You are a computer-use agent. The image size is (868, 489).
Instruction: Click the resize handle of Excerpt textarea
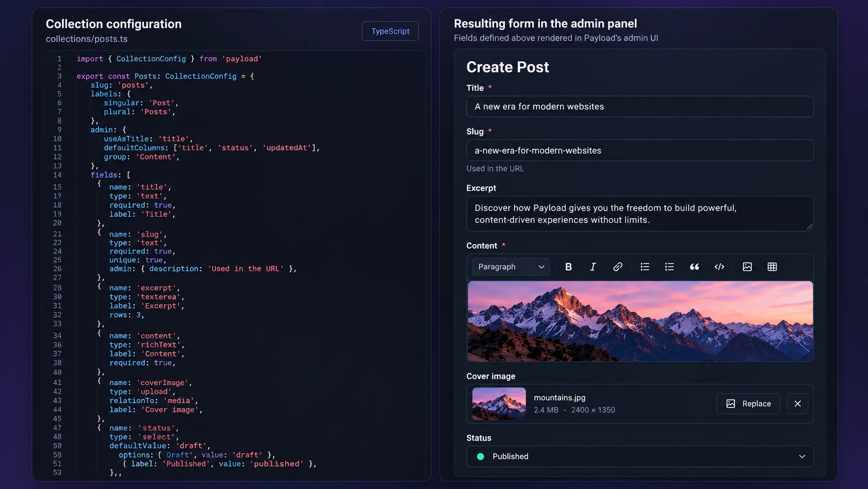[x=809, y=227]
